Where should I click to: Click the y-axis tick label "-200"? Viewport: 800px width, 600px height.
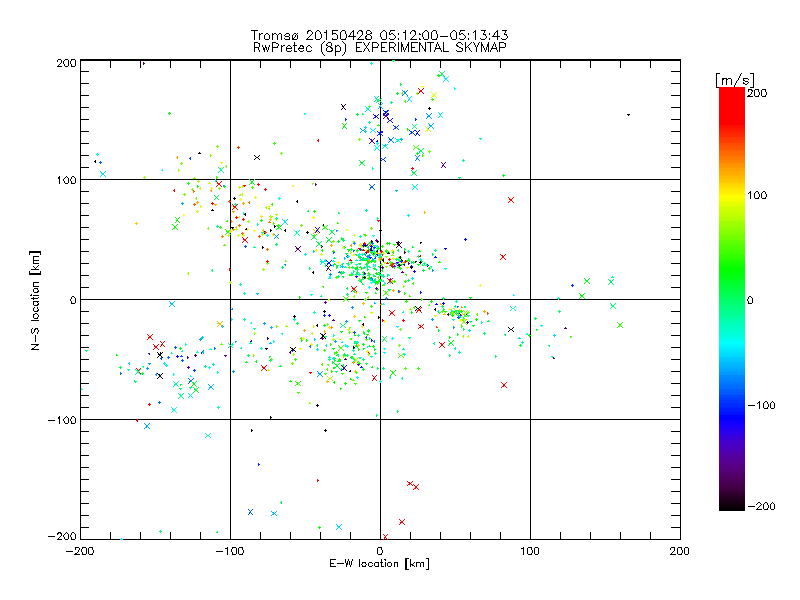pyautogui.click(x=62, y=536)
